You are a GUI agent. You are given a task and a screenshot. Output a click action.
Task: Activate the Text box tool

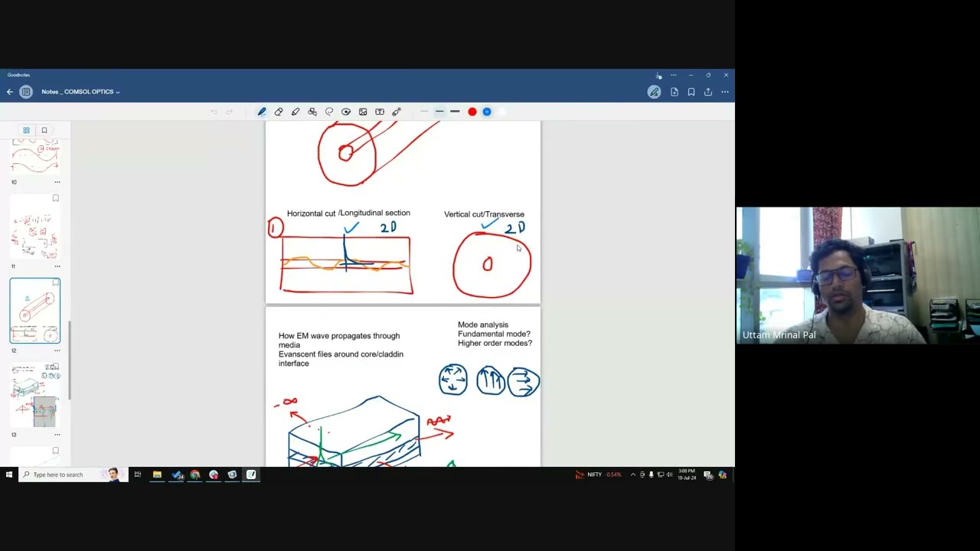click(380, 112)
